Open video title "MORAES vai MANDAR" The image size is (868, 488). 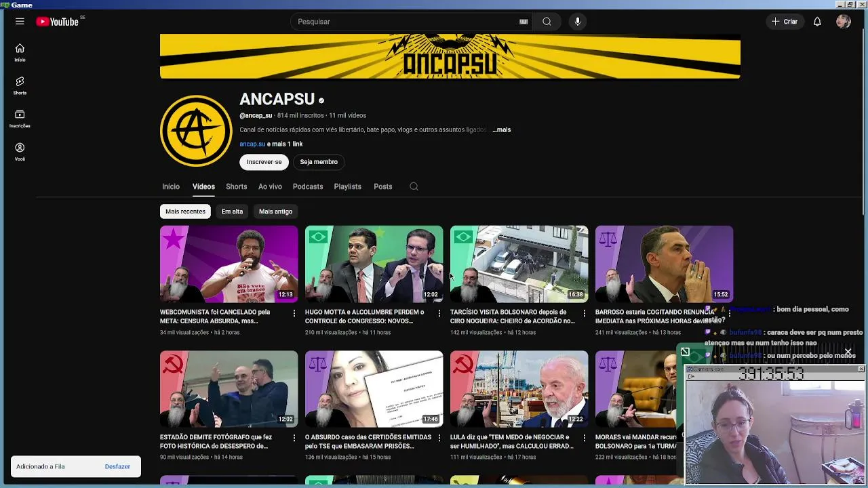[x=635, y=441]
